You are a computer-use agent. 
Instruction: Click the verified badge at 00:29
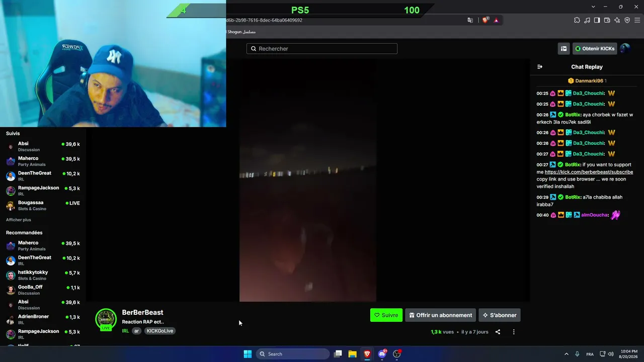(561, 197)
